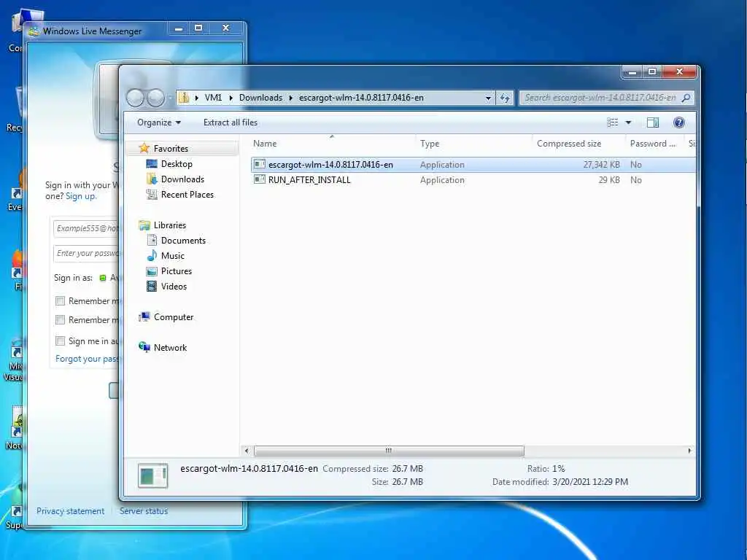Image resolution: width=747 pixels, height=560 pixels.
Task: Click the 27,342 KB compressed size cell
Action: 601,164
